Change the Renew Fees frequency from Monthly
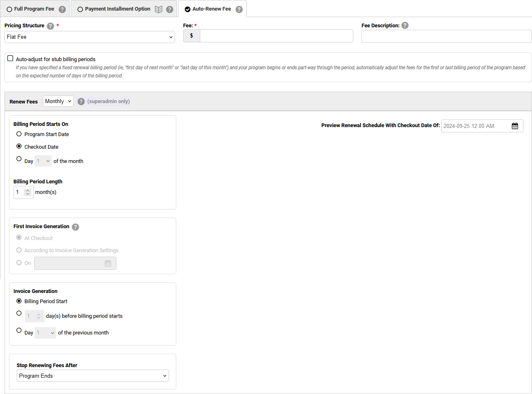 [58, 101]
